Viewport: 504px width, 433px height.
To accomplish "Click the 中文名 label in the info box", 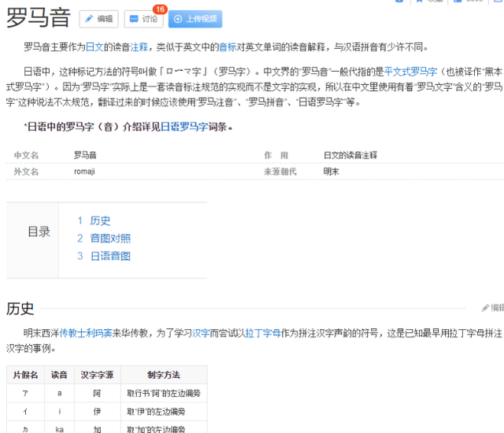I will coord(26,155).
